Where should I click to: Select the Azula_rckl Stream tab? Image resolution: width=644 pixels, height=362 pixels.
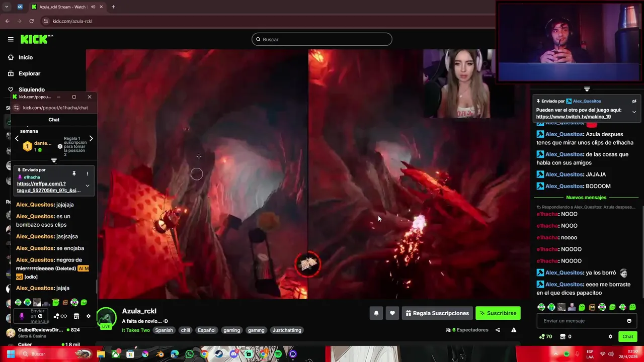(66, 7)
